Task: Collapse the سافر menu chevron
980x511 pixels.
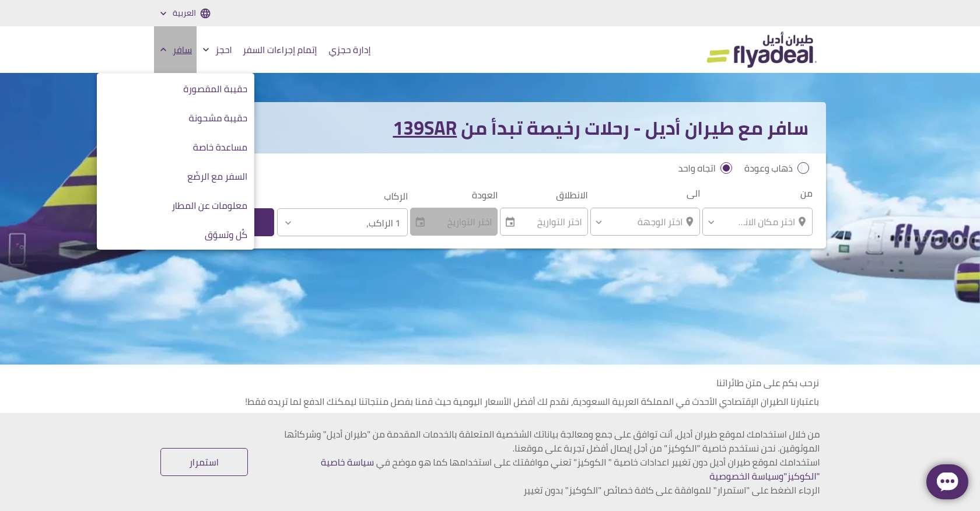Action: click(x=163, y=50)
